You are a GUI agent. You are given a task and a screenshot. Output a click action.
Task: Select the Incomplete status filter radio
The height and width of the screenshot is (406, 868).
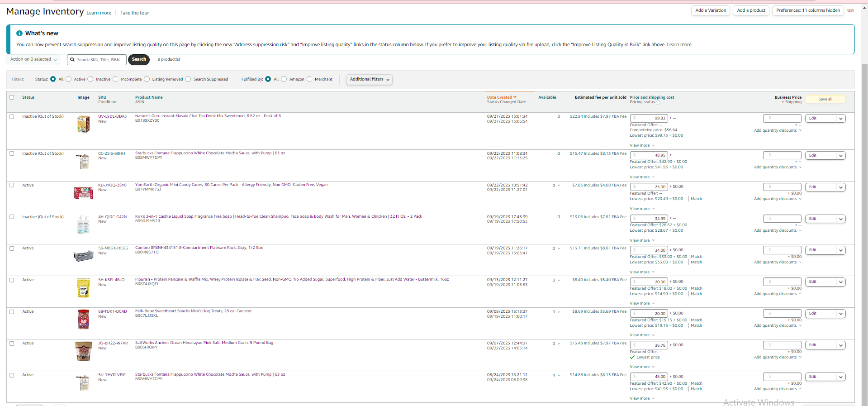pos(115,79)
